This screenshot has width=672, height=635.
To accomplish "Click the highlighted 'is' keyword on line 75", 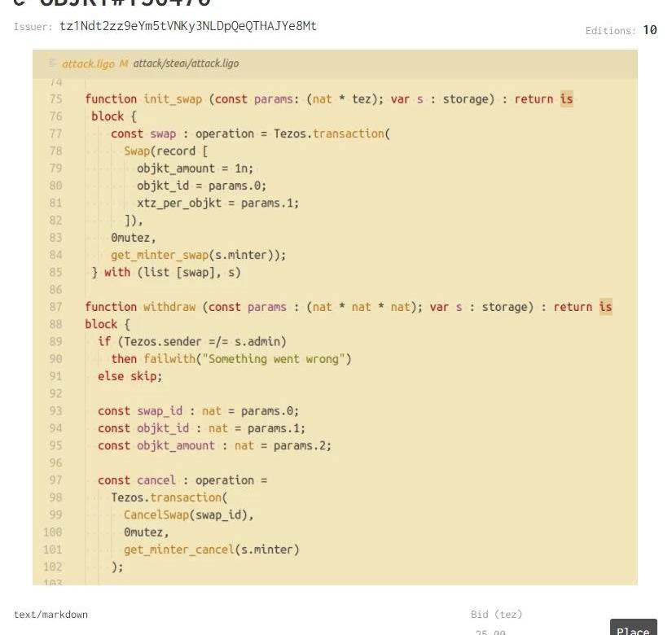I will coord(566,99).
